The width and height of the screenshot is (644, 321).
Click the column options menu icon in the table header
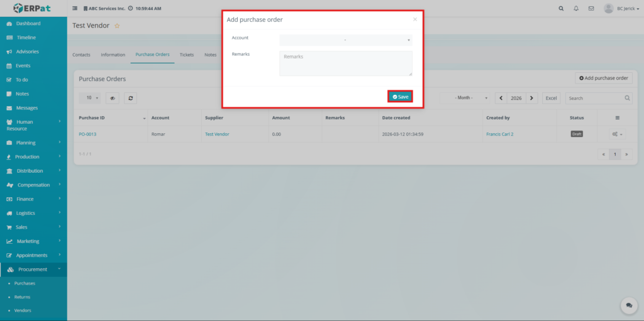tap(618, 118)
